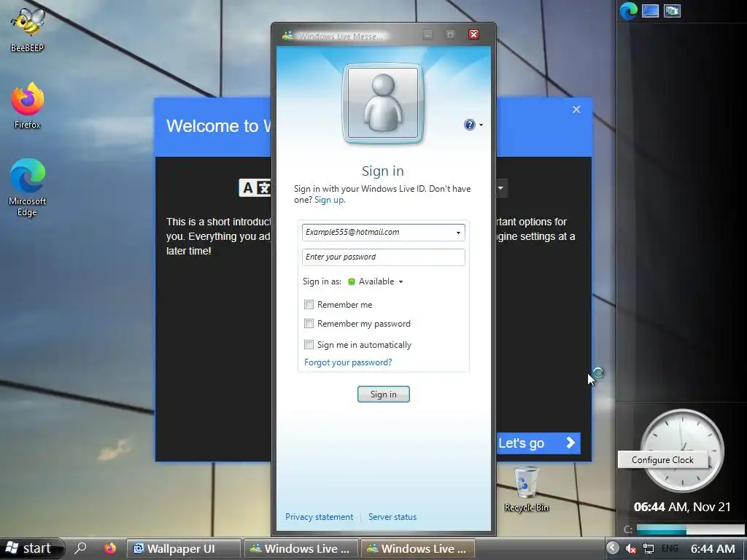Click the Edge icon in sidebar top
This screenshot has height=560, width=747.
628,11
